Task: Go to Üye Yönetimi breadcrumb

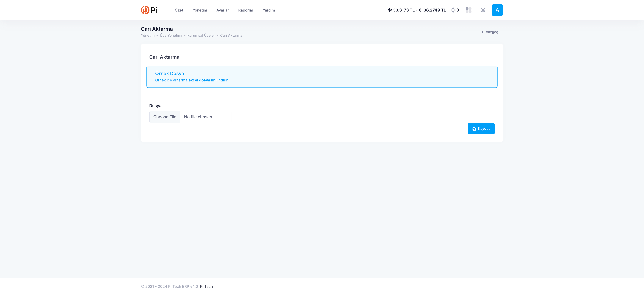Action: coord(171,36)
